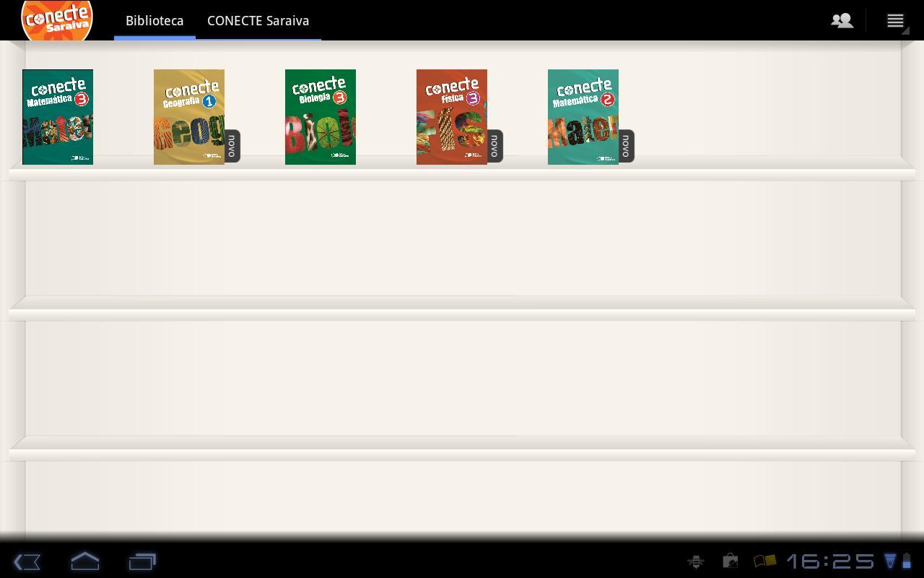Tap the Home navigation icon
Image resolution: width=924 pixels, height=578 pixels.
click(x=84, y=561)
